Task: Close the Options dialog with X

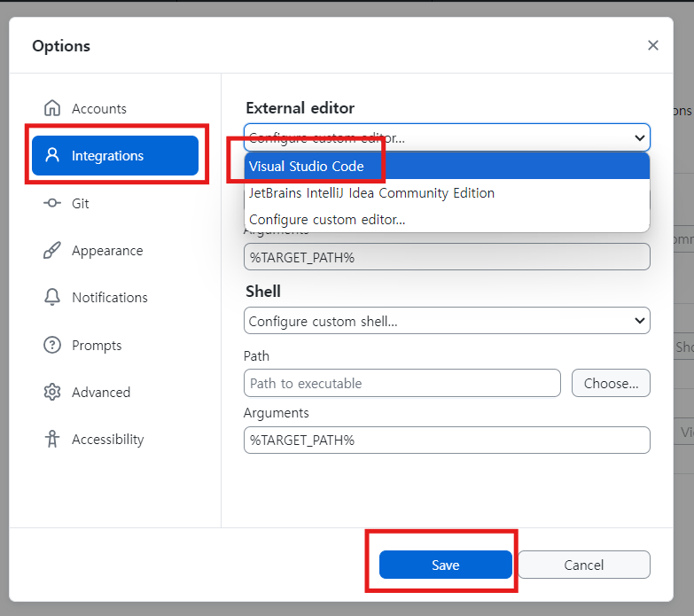Action: 653,45
